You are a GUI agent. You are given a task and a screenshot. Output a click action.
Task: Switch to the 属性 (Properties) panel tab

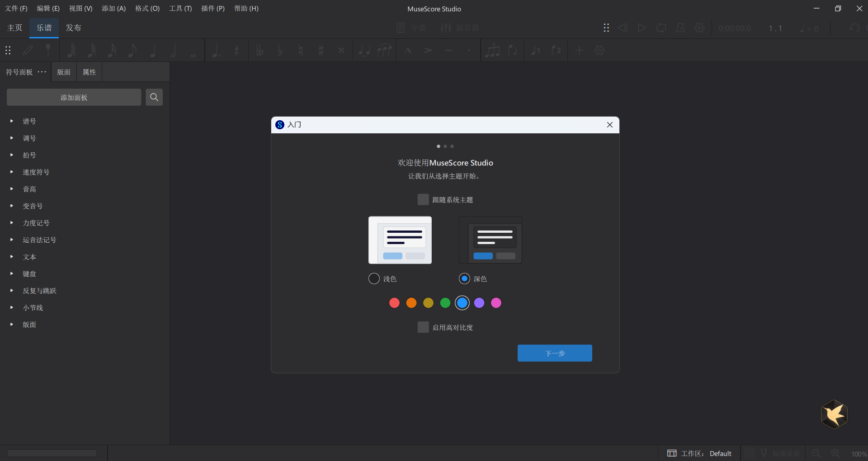tap(89, 72)
